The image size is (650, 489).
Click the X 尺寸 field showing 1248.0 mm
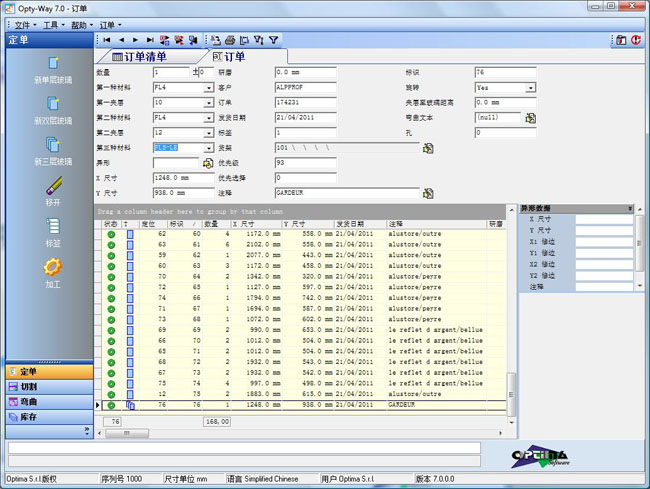tap(183, 178)
